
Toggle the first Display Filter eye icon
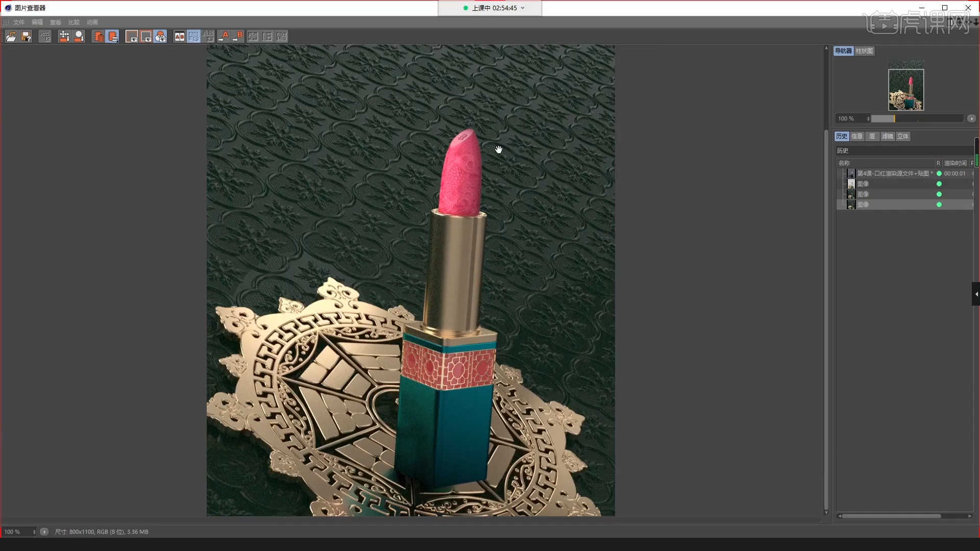pos(132,36)
